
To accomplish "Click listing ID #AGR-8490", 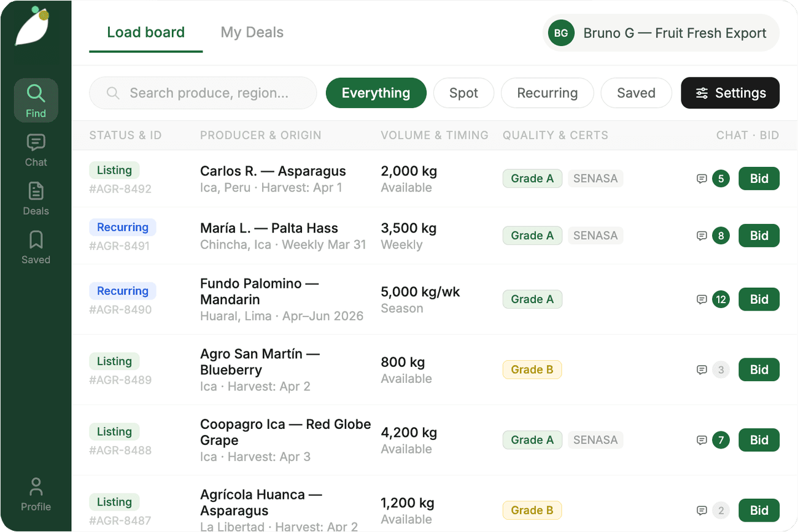I will pos(120,310).
